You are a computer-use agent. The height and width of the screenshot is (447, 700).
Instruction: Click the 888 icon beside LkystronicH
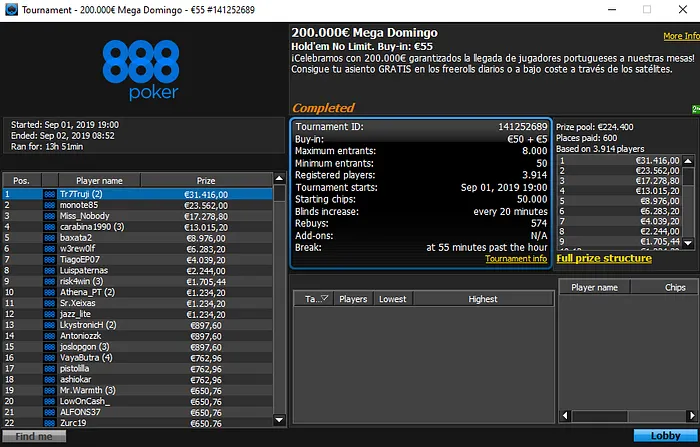pyautogui.click(x=50, y=325)
